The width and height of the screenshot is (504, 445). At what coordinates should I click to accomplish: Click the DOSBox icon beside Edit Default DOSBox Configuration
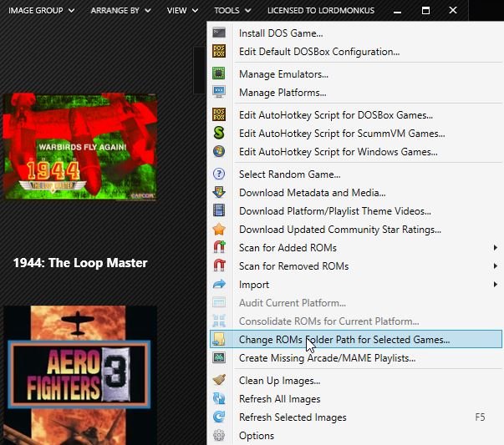pos(219,52)
